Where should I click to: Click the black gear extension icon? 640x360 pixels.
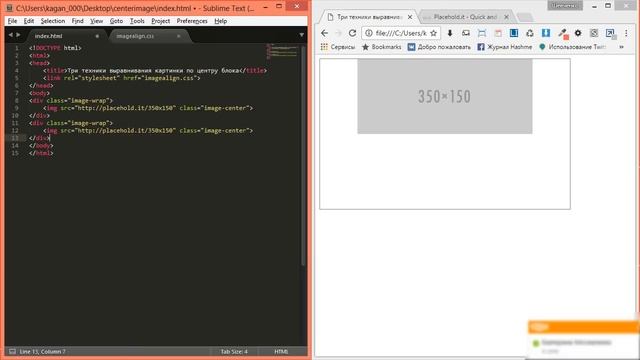point(578,33)
